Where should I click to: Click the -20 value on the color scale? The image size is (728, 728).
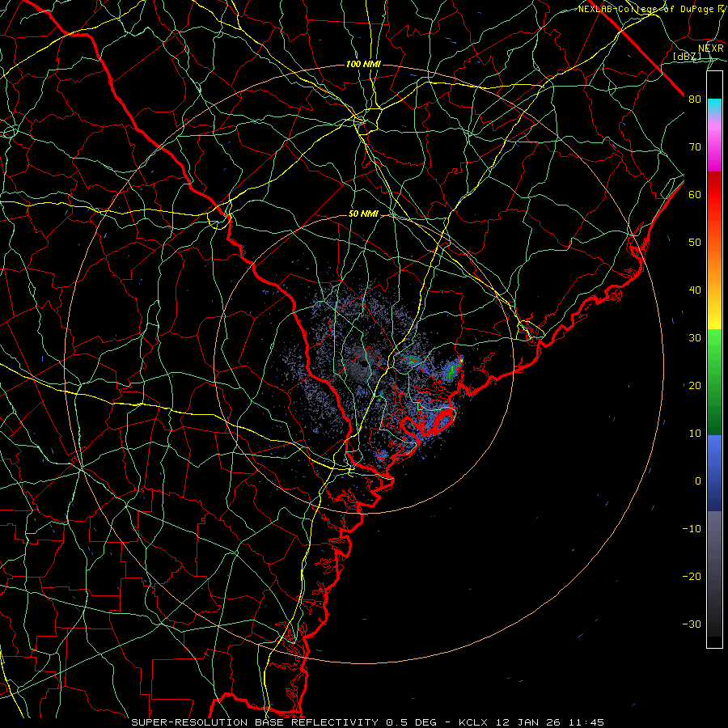tap(692, 576)
